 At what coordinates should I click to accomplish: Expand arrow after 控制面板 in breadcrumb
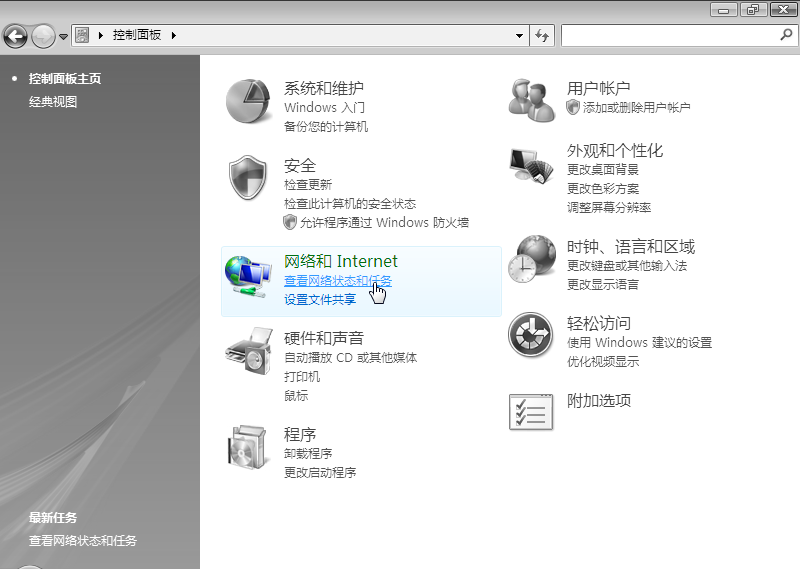click(173, 35)
